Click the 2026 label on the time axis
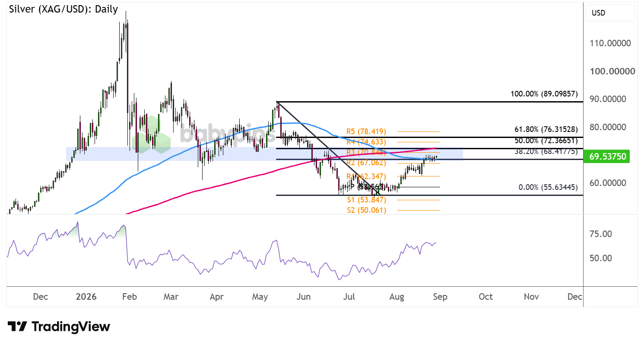 click(x=86, y=297)
